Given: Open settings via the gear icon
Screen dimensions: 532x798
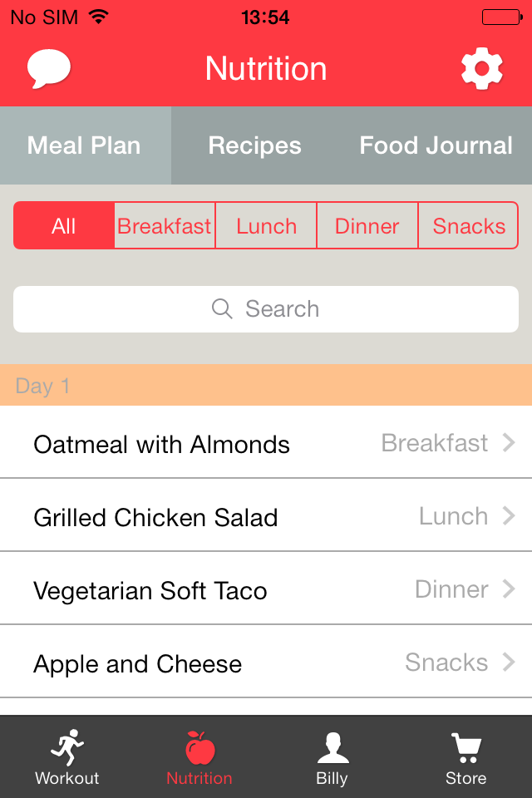Looking at the screenshot, I should [482, 69].
